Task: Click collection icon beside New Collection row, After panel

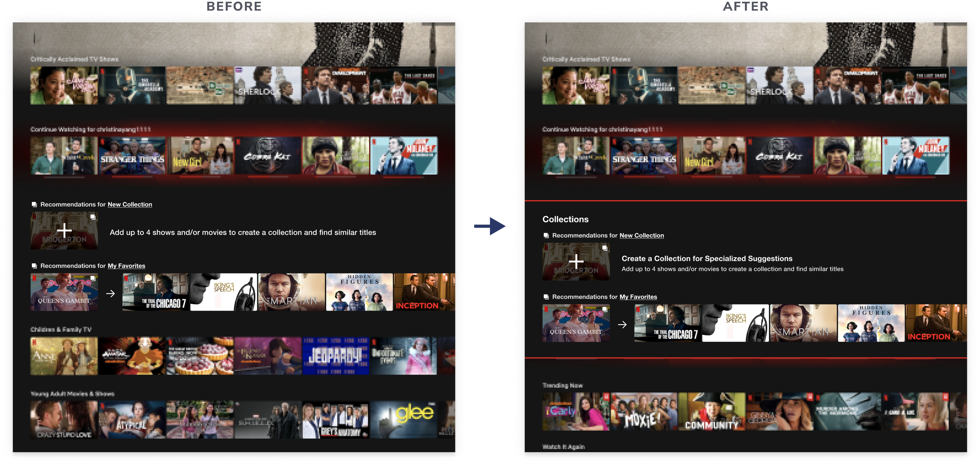Action: click(546, 235)
